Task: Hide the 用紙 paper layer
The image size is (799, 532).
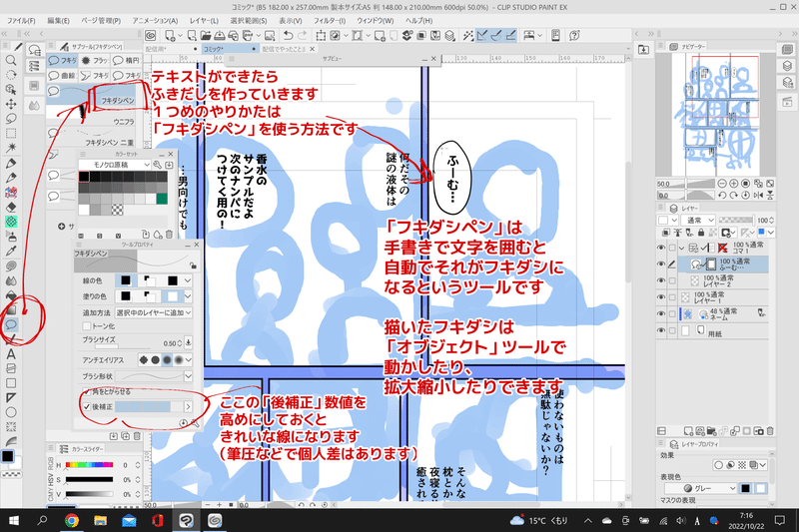Action: [x=661, y=330]
